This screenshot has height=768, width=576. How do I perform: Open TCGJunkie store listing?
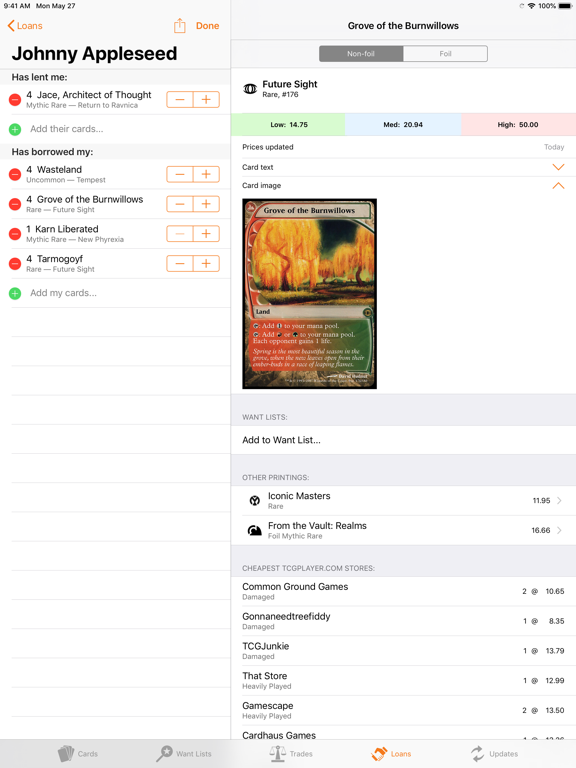click(403, 651)
